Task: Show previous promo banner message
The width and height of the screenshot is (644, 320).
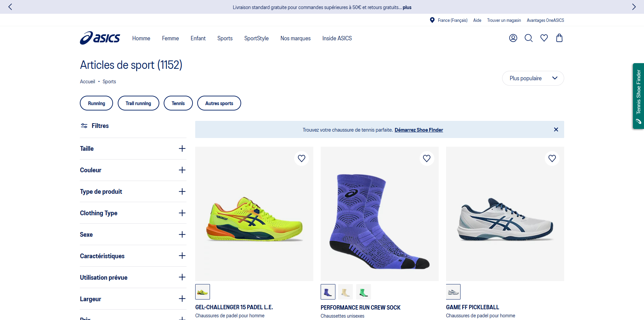Action: coord(10,7)
